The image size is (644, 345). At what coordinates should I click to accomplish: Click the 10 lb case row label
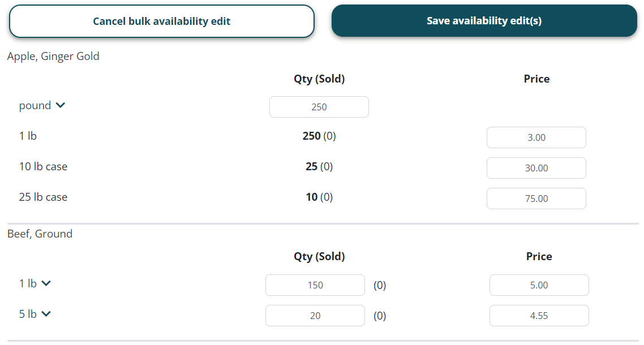point(43,166)
